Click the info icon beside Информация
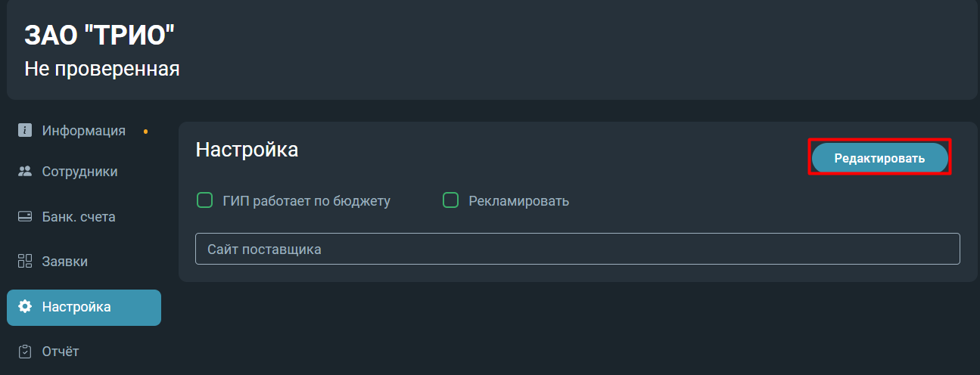The height and width of the screenshot is (375, 980). [x=25, y=130]
